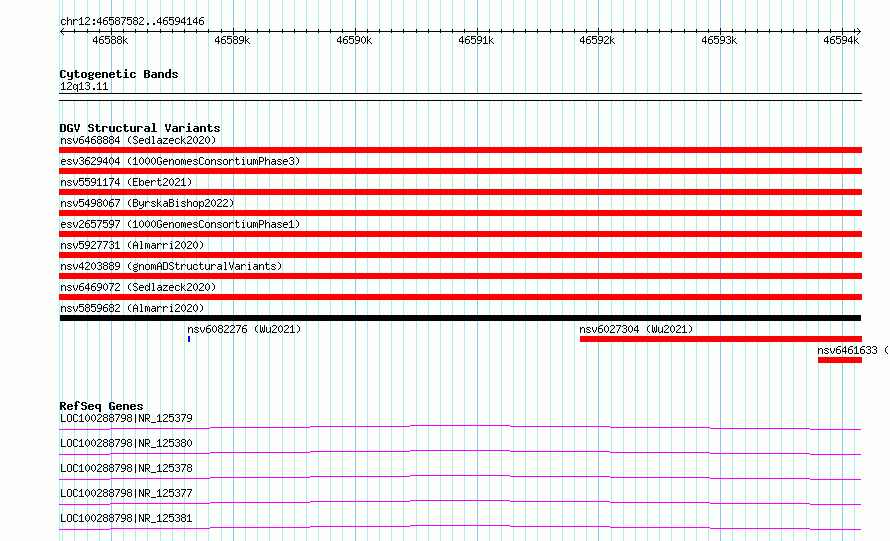Click the red bar under nsv6468884

[460, 150]
